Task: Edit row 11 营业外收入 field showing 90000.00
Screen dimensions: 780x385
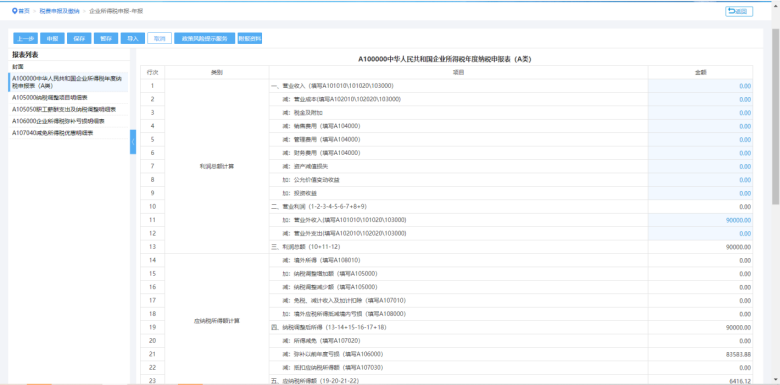Action: [x=700, y=220]
